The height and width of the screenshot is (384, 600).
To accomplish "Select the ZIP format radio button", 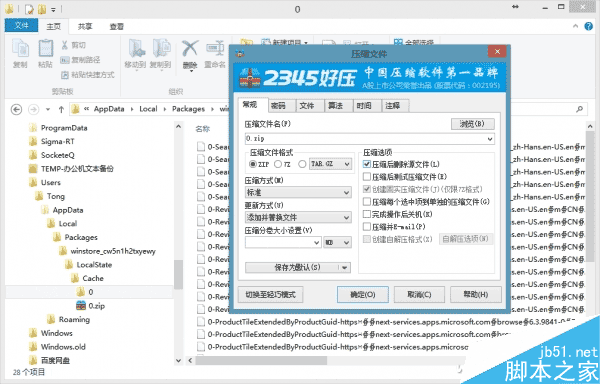I will point(253,164).
